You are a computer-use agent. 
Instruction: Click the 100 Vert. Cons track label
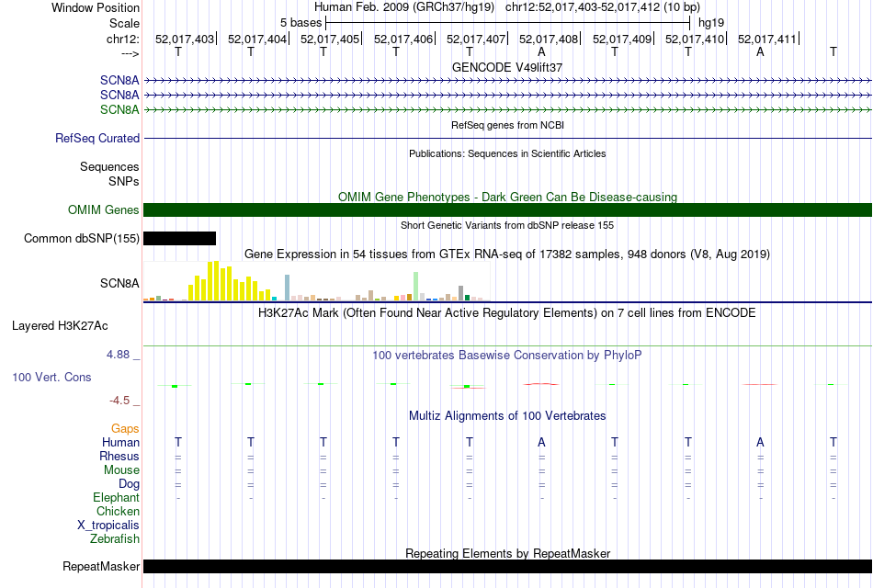[x=51, y=377]
